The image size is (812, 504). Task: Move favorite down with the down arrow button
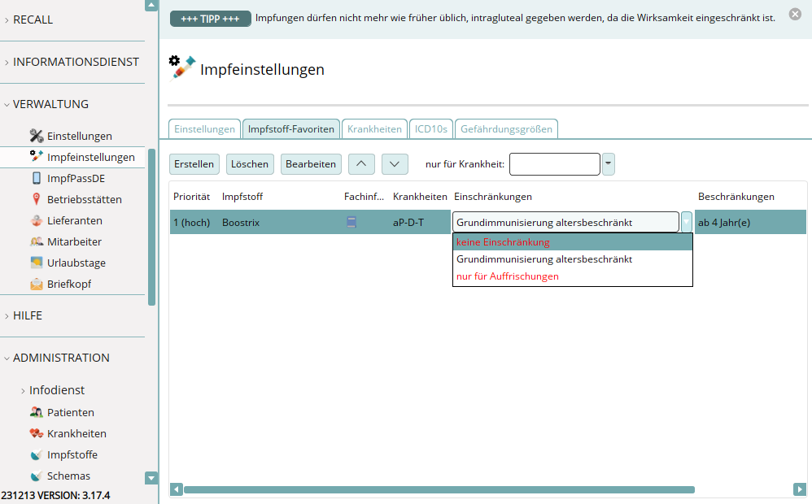coord(395,163)
